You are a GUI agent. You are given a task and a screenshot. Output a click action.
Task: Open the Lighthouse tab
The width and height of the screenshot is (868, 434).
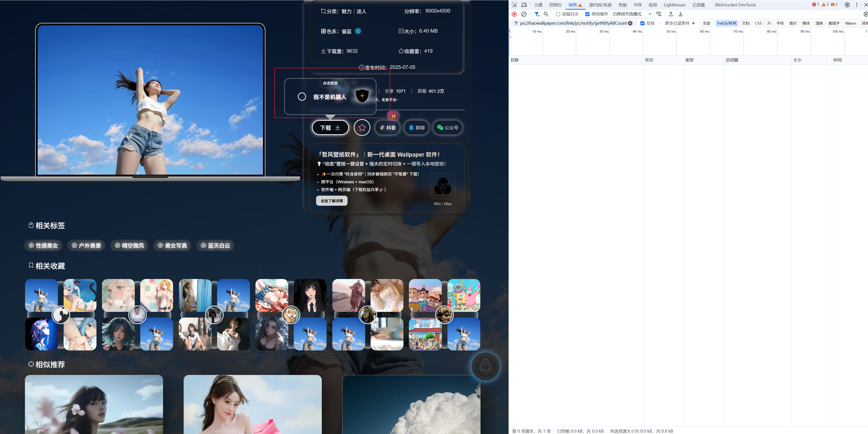coord(674,5)
